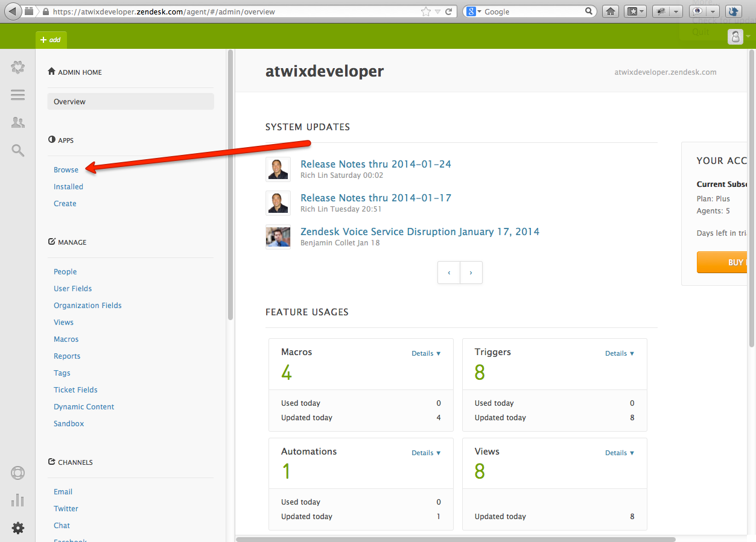Open Dynamic Content settings
The height and width of the screenshot is (542, 756).
tap(84, 406)
